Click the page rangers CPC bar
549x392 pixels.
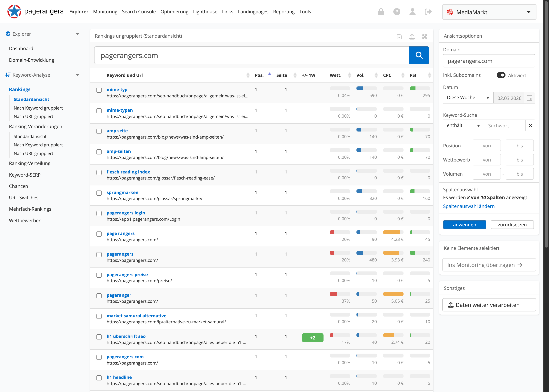(393, 232)
